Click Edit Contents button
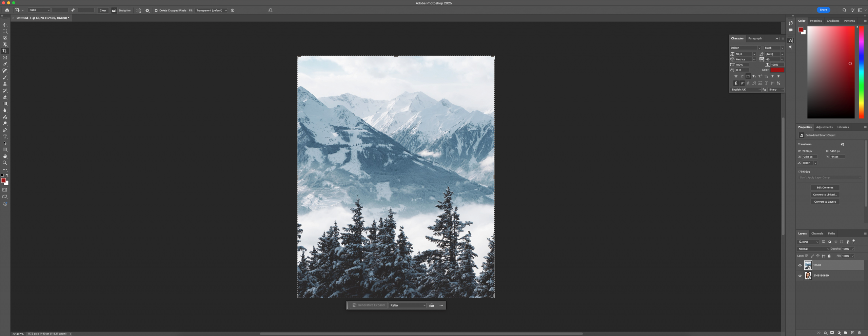Screen dimensions: 868x336 pos(825,188)
